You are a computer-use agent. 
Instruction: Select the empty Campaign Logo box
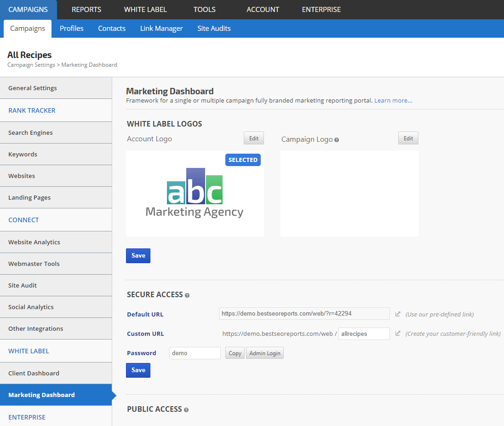pos(349,194)
